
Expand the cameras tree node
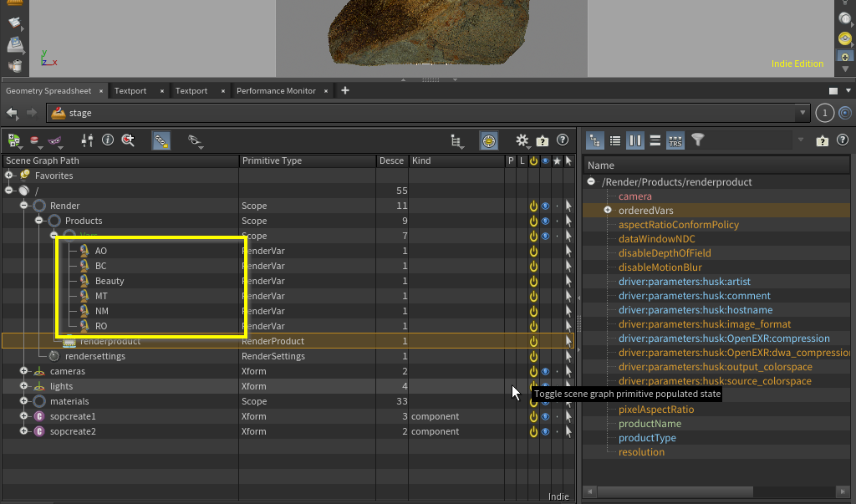click(x=24, y=371)
